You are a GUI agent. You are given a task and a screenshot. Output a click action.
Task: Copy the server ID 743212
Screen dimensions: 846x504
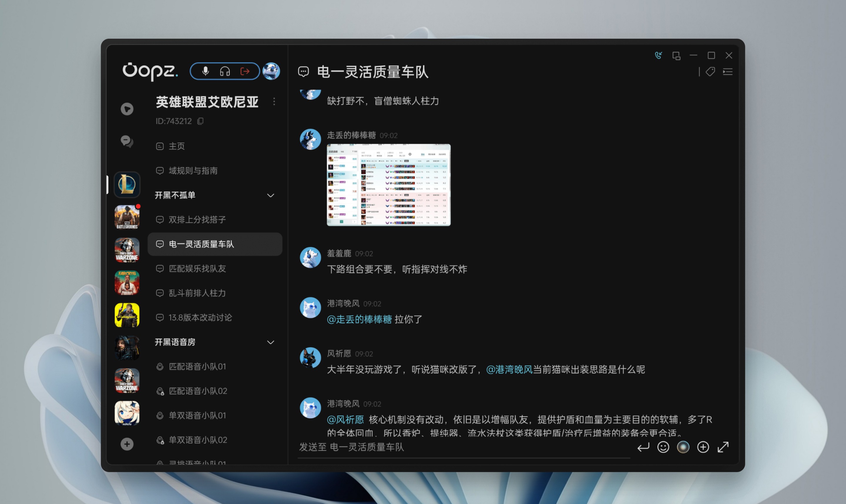click(201, 121)
